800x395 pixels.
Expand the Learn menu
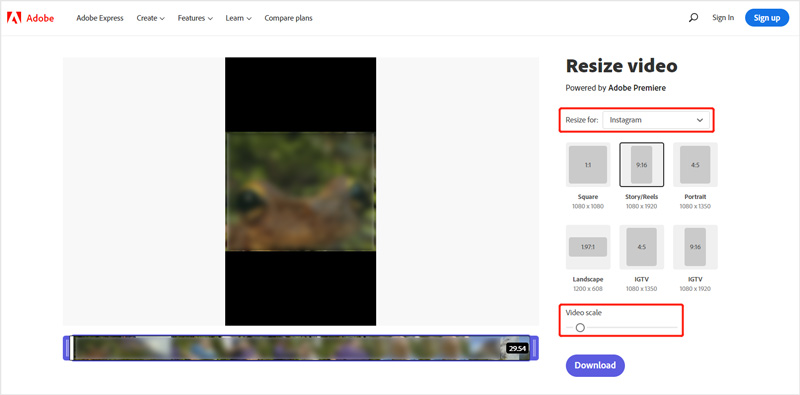click(x=239, y=18)
